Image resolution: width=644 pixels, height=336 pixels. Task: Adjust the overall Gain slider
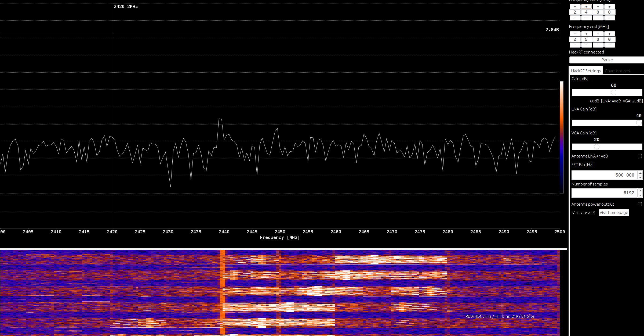tap(607, 93)
